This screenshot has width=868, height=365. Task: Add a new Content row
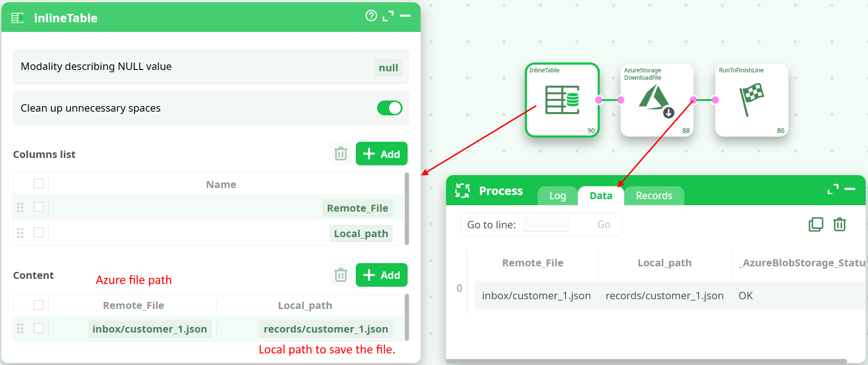[381, 275]
